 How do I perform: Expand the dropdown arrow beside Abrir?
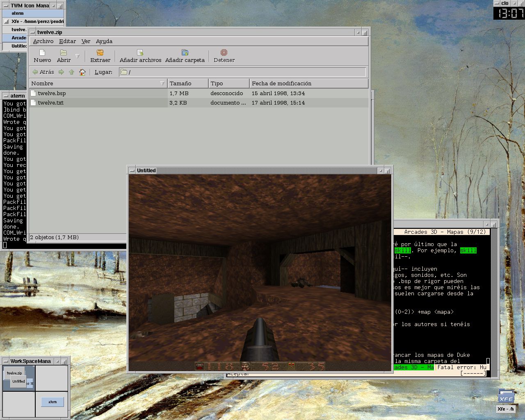[78, 56]
